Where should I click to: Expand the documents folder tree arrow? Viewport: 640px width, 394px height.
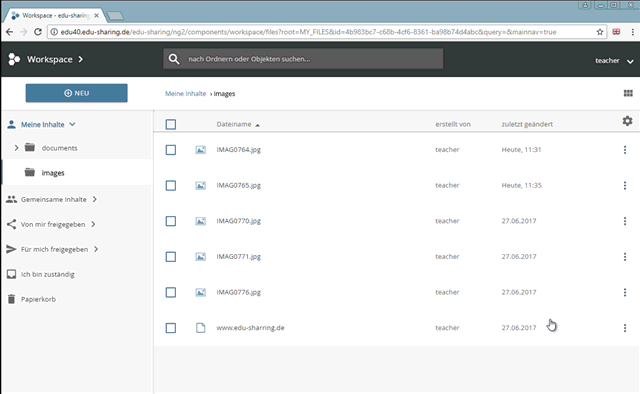(x=16, y=148)
